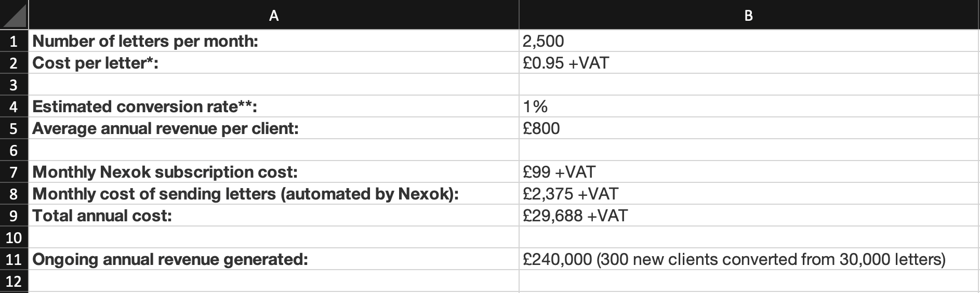Select row 12 header
The image size is (980, 293).
click(x=14, y=281)
